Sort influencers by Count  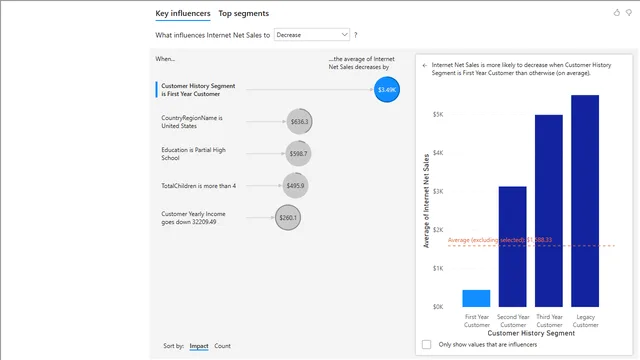(222, 346)
